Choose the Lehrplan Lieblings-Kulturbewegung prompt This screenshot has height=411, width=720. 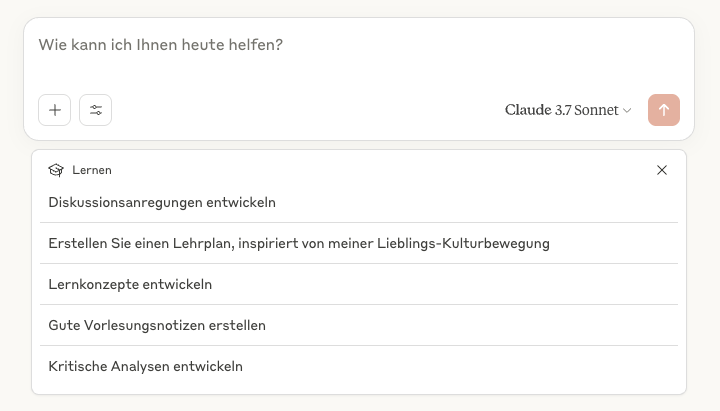tap(299, 243)
